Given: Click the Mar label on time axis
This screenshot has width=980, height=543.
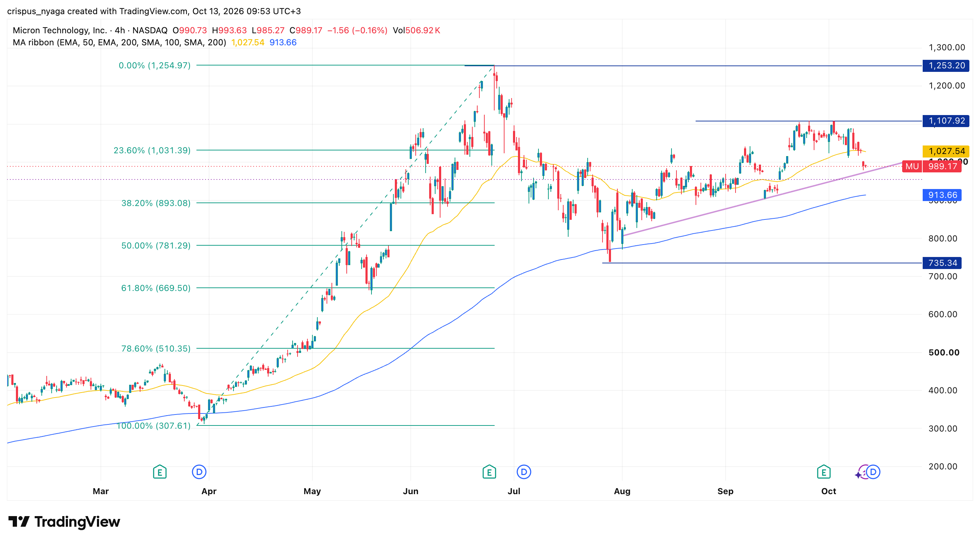Looking at the screenshot, I should [x=101, y=491].
